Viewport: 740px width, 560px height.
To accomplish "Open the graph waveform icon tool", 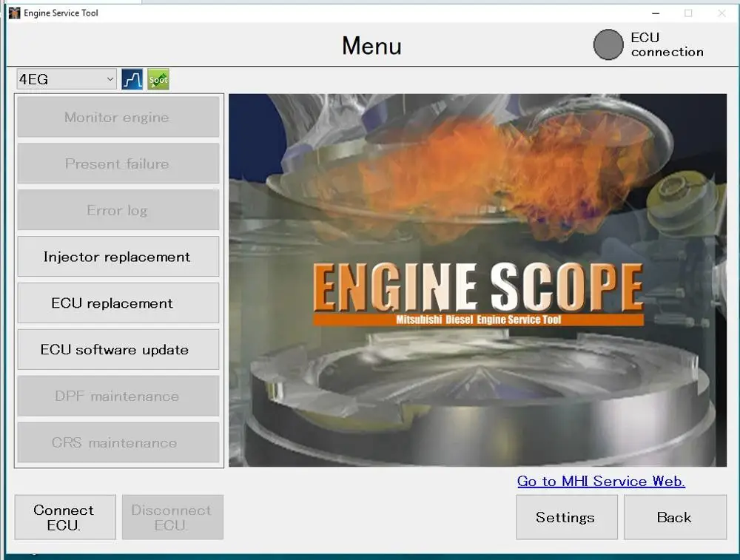I will click(x=132, y=79).
